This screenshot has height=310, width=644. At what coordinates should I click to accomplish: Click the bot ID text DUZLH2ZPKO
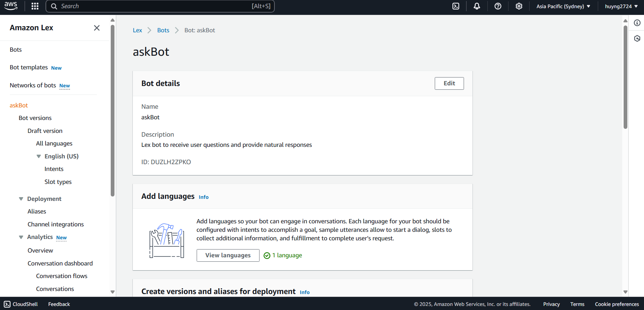click(x=171, y=162)
